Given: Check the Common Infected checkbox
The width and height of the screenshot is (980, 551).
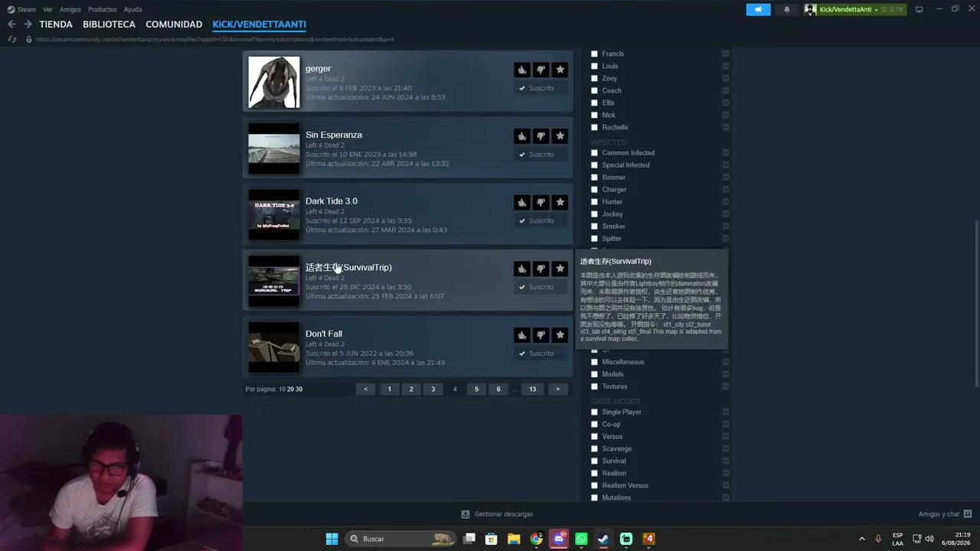Looking at the screenshot, I should 594,153.
